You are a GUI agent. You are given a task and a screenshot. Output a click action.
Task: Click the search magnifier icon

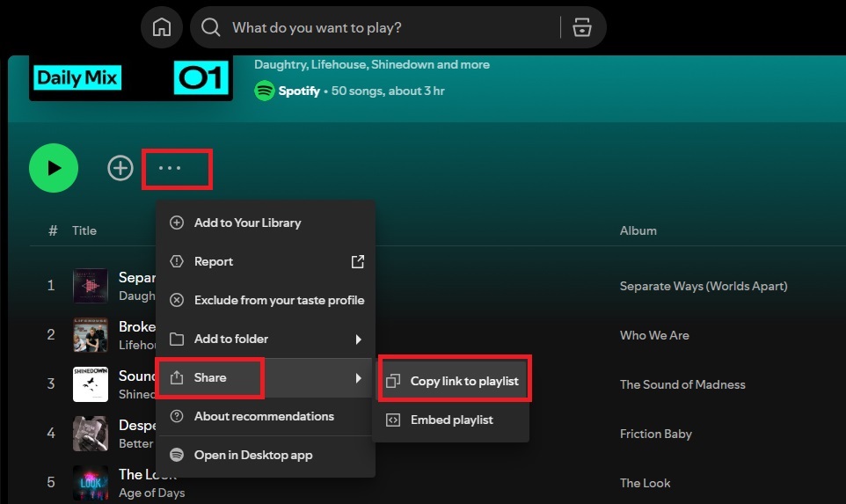click(210, 27)
